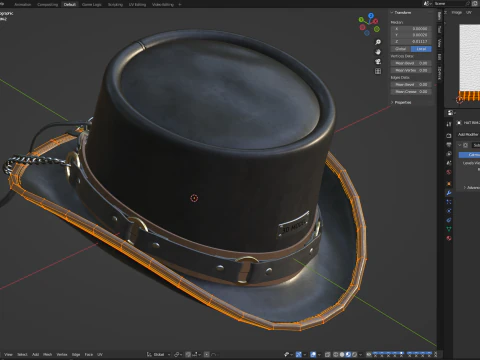Screen dimensions: 480x360
Task: Open the Object properties tab
Action: tap(449, 184)
